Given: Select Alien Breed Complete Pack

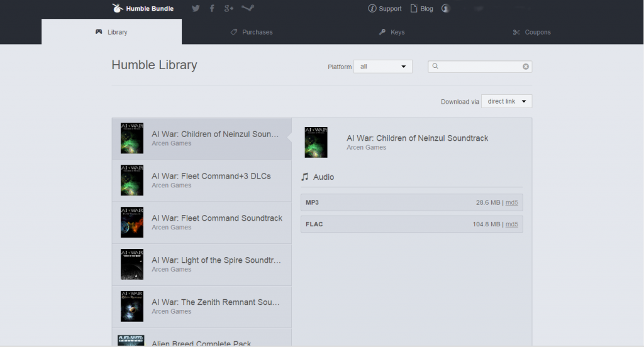Looking at the screenshot, I should pyautogui.click(x=202, y=338).
